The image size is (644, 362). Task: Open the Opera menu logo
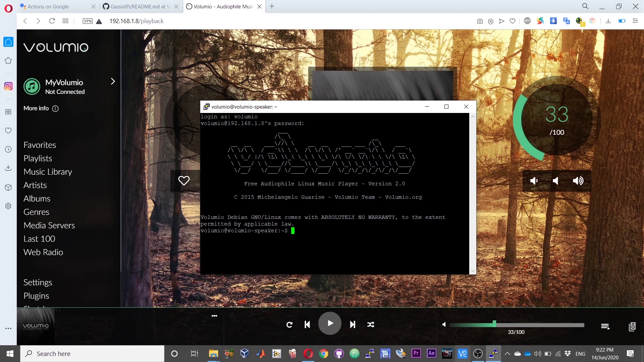8,8
